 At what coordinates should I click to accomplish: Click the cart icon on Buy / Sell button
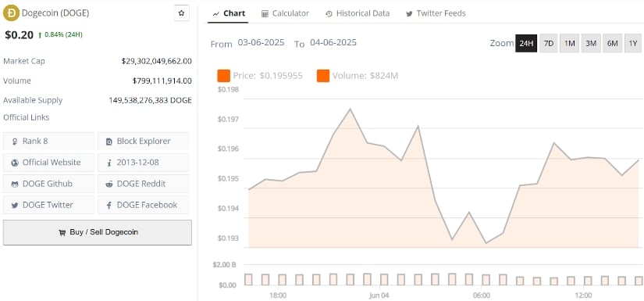point(62,233)
